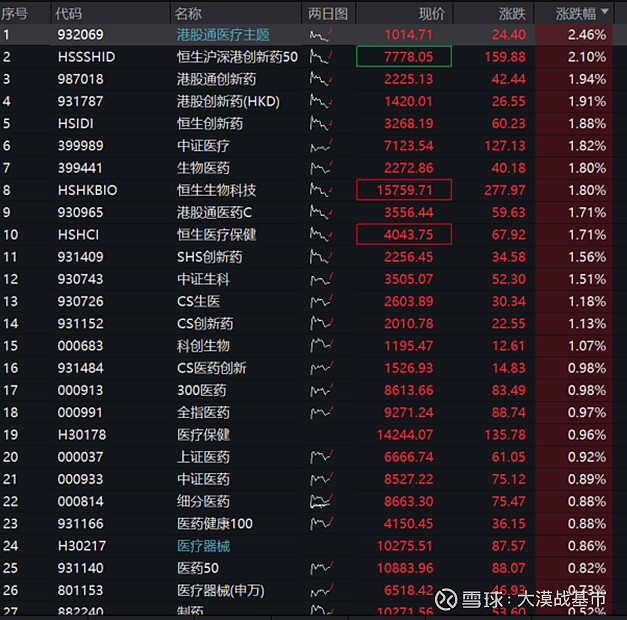The width and height of the screenshot is (627, 620).
Task: Select code 801153
Action: (80, 590)
